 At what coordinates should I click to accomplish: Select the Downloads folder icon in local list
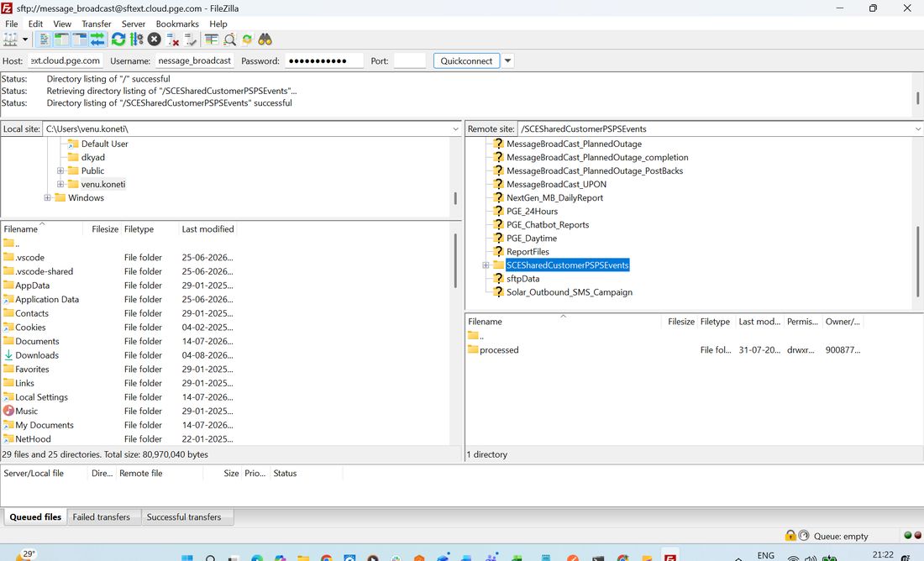[8, 354]
